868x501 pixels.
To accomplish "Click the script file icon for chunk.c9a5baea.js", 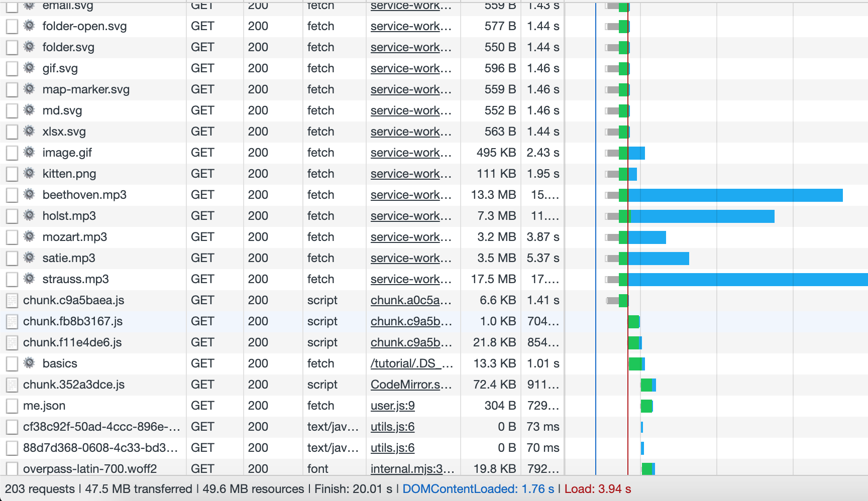I will pos(12,300).
